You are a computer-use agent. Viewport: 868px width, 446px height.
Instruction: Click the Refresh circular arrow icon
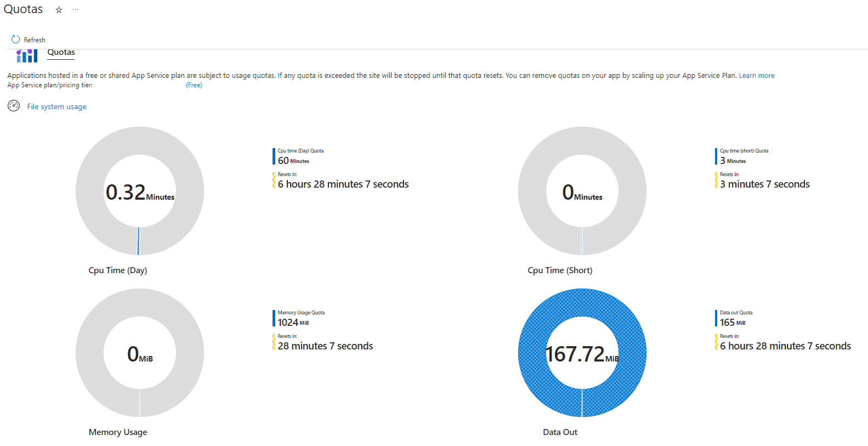pyautogui.click(x=15, y=39)
